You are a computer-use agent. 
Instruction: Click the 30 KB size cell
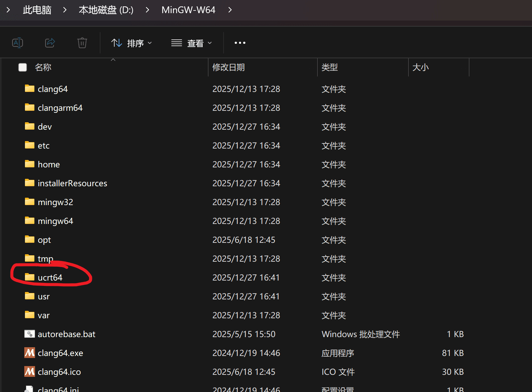453,372
